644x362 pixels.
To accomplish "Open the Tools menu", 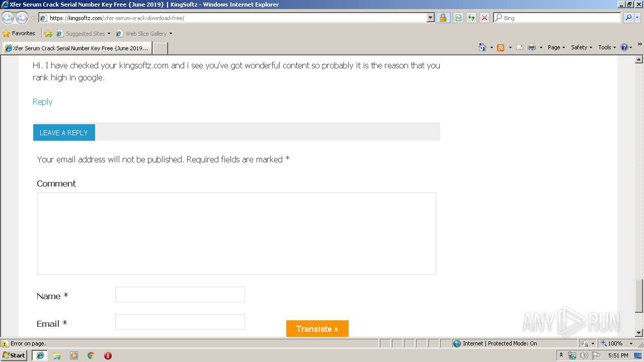I will coord(607,47).
